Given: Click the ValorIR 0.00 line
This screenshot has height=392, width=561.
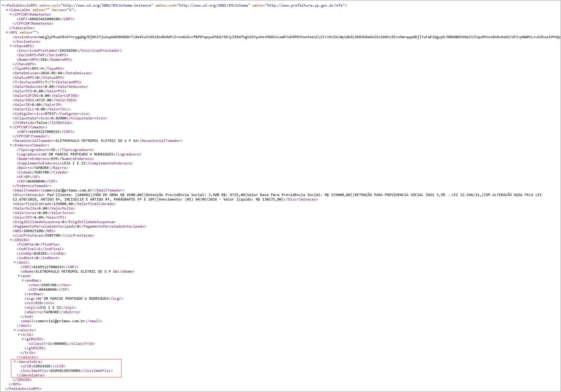Looking at the screenshot, I should pyautogui.click(x=37, y=105).
